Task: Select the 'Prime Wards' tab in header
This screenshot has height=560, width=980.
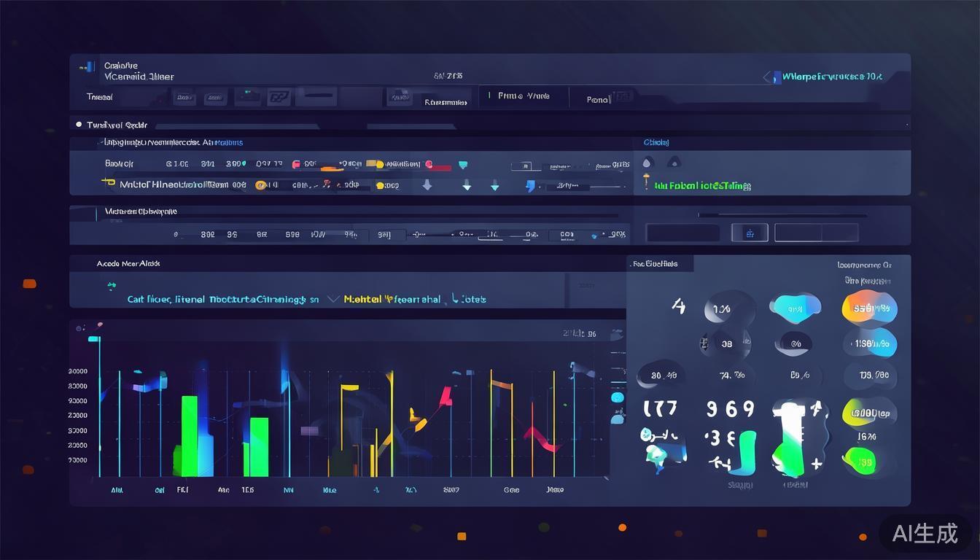Action: (524, 96)
